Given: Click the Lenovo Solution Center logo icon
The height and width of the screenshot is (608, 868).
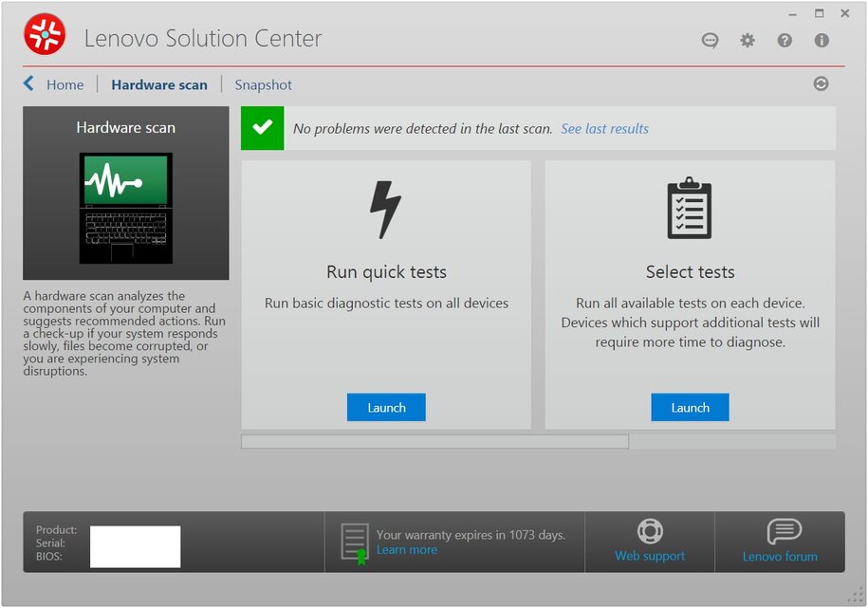Looking at the screenshot, I should coord(45,34).
